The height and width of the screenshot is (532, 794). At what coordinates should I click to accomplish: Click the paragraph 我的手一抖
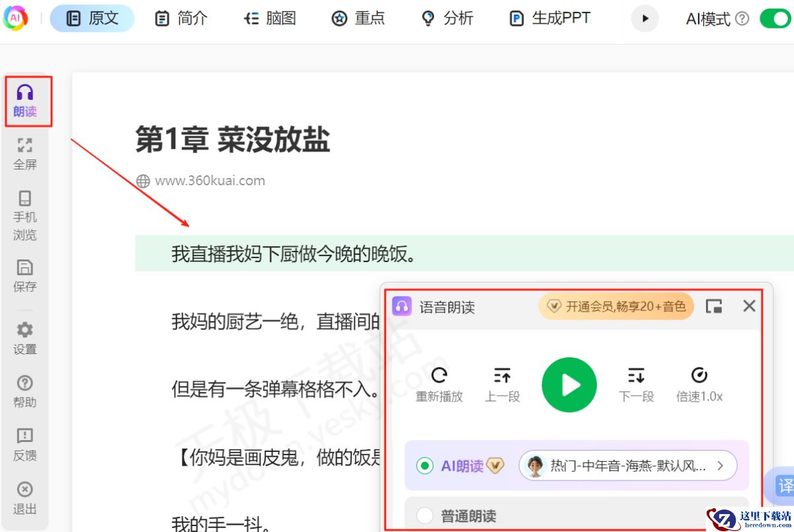[x=220, y=525]
